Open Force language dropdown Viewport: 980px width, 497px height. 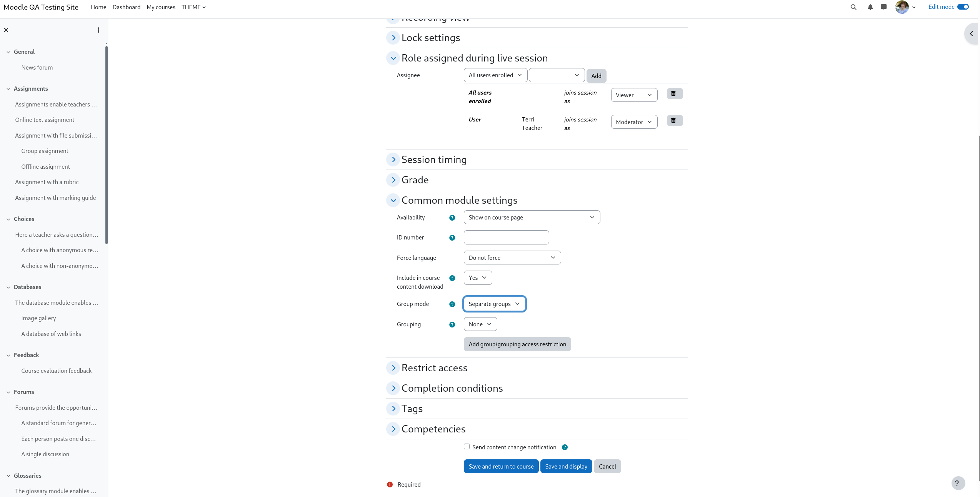click(512, 258)
